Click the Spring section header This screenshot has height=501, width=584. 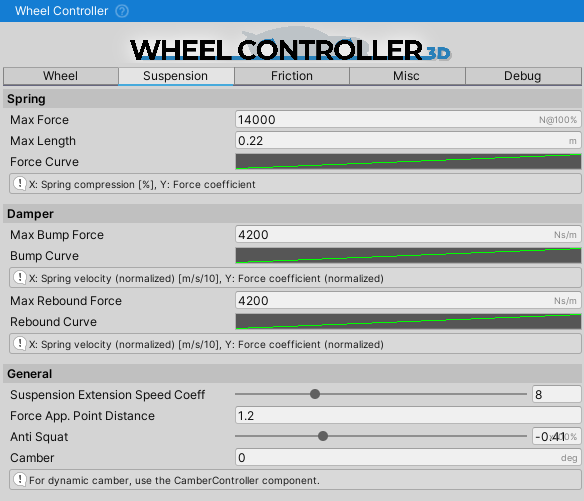292,99
